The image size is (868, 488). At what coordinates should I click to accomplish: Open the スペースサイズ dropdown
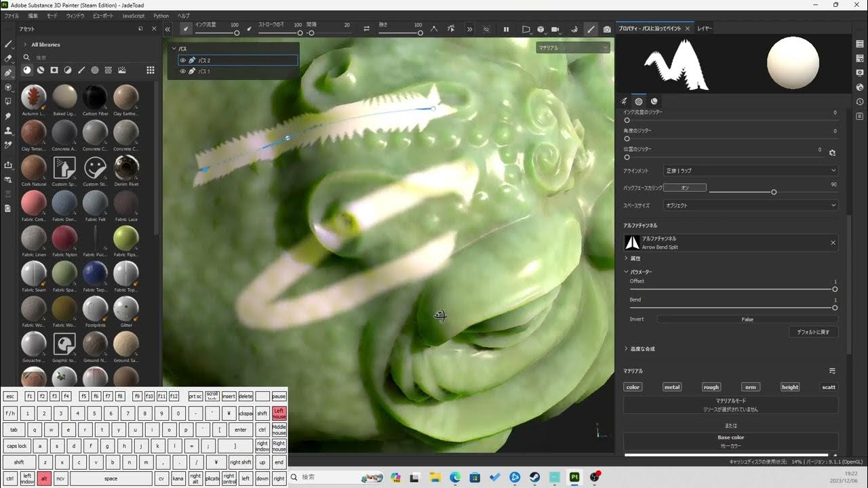tap(751, 205)
